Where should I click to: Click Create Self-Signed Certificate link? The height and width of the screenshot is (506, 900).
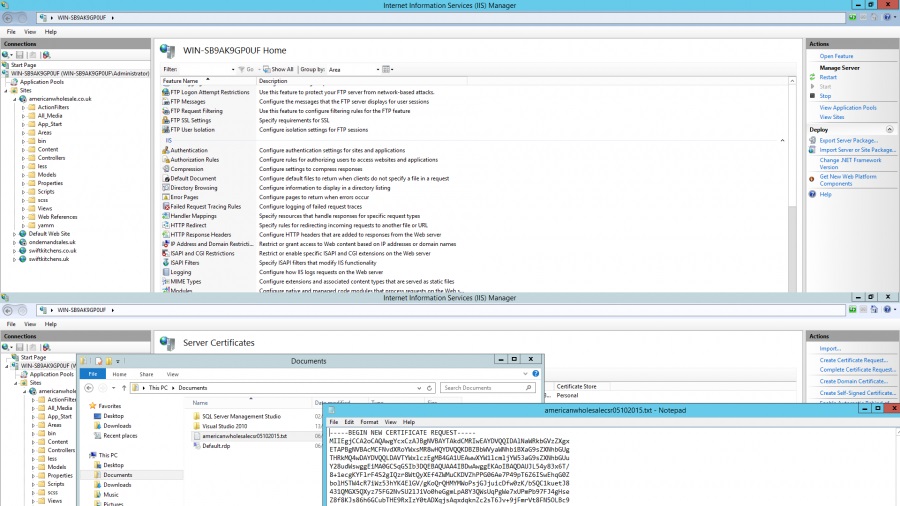[858, 393]
